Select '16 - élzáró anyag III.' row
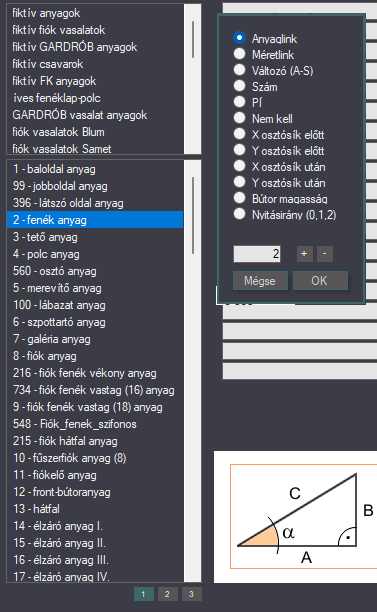Image resolution: width=377 pixels, height=612 pixels. click(x=95, y=560)
